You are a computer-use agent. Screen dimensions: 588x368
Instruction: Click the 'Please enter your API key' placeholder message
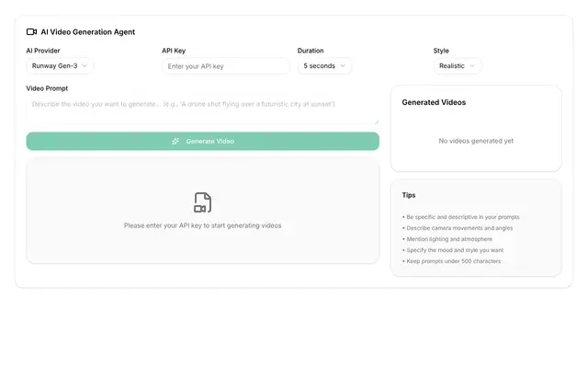coord(202,225)
